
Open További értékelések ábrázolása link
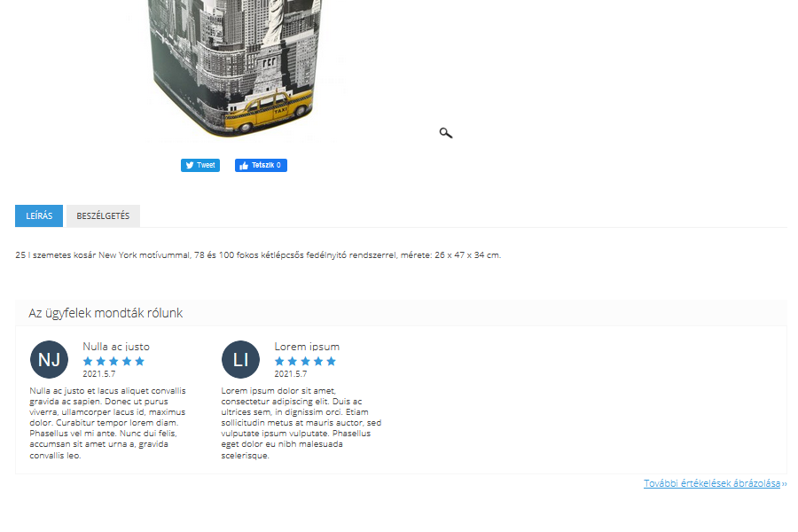click(x=712, y=483)
